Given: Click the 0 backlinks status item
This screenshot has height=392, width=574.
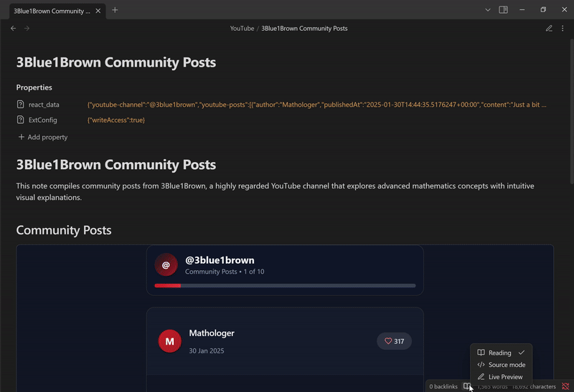Looking at the screenshot, I should 443,386.
